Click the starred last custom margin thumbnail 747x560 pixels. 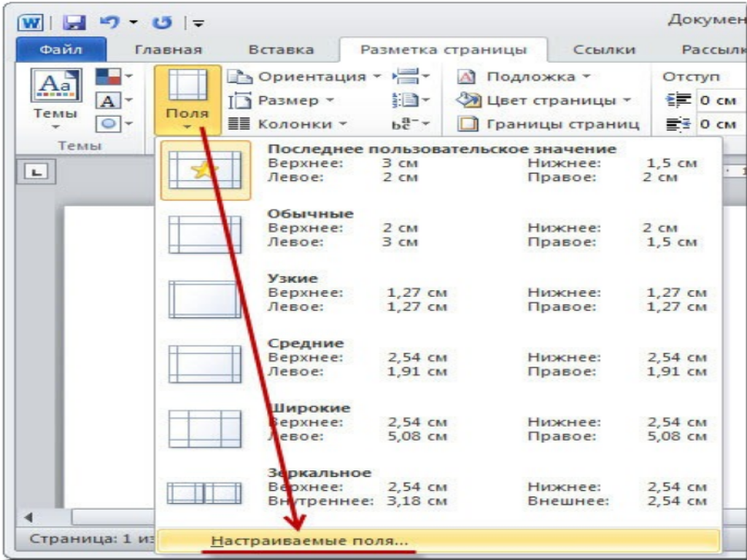pyautogui.click(x=205, y=170)
